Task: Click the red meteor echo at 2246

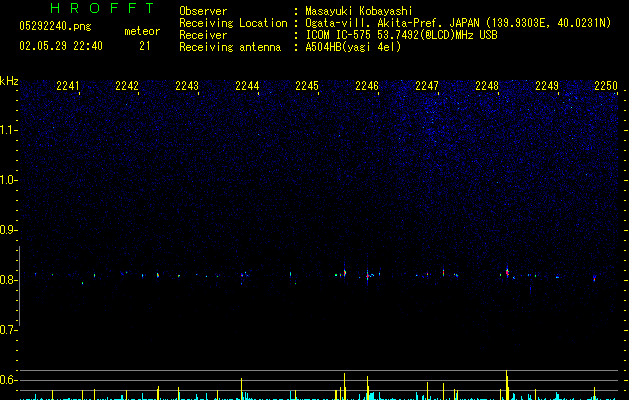Action: [x=367, y=276]
